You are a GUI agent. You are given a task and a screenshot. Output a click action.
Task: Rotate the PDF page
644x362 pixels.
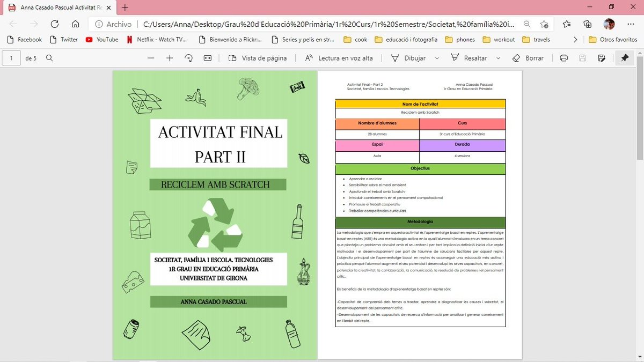(188, 58)
